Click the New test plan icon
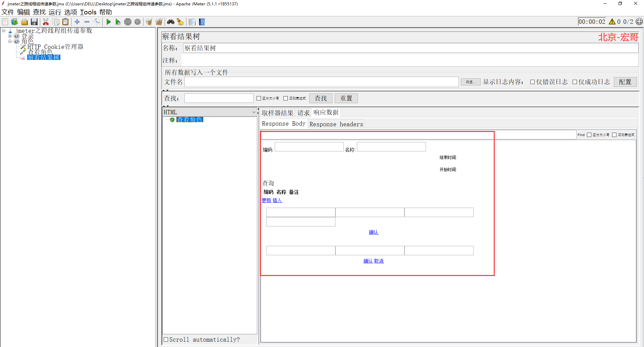 [x=5, y=22]
